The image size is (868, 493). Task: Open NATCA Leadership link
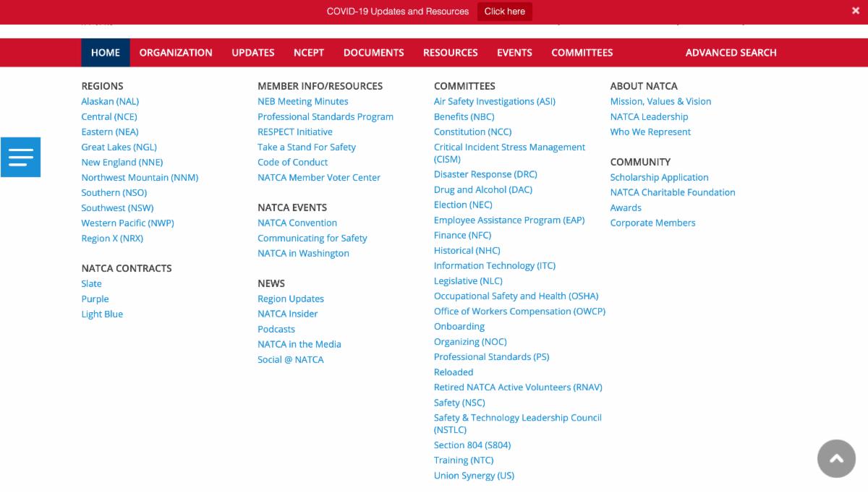pyautogui.click(x=650, y=116)
